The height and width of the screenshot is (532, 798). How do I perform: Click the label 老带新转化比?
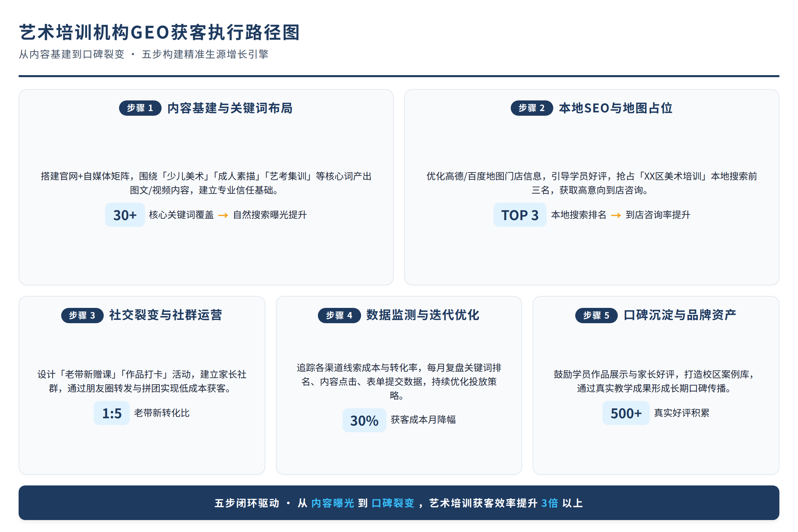click(162, 413)
